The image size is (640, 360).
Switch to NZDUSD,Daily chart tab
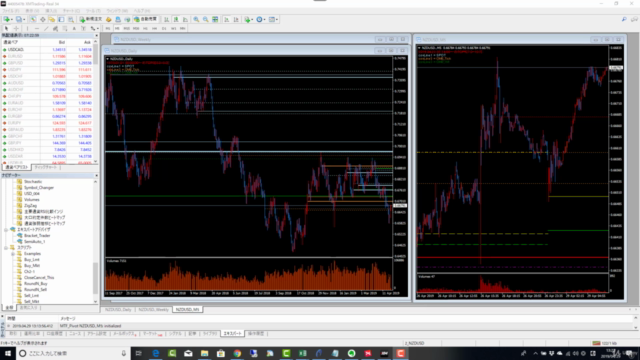click(x=118, y=310)
